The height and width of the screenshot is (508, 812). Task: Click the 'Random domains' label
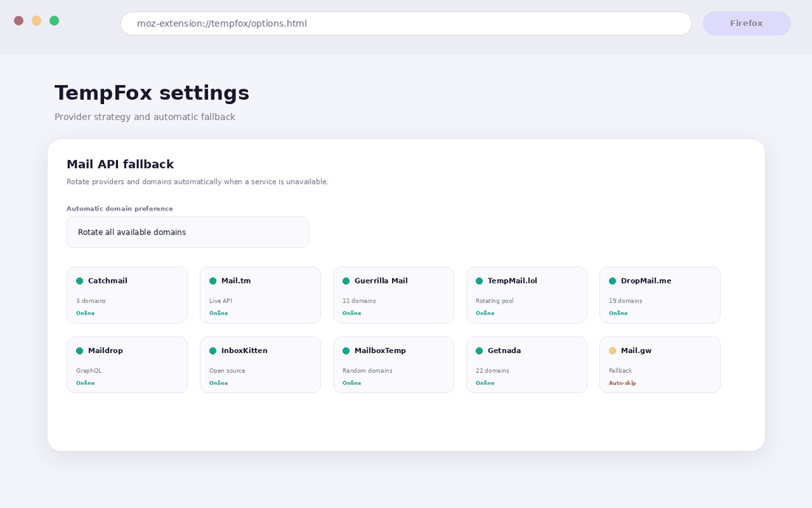point(367,371)
